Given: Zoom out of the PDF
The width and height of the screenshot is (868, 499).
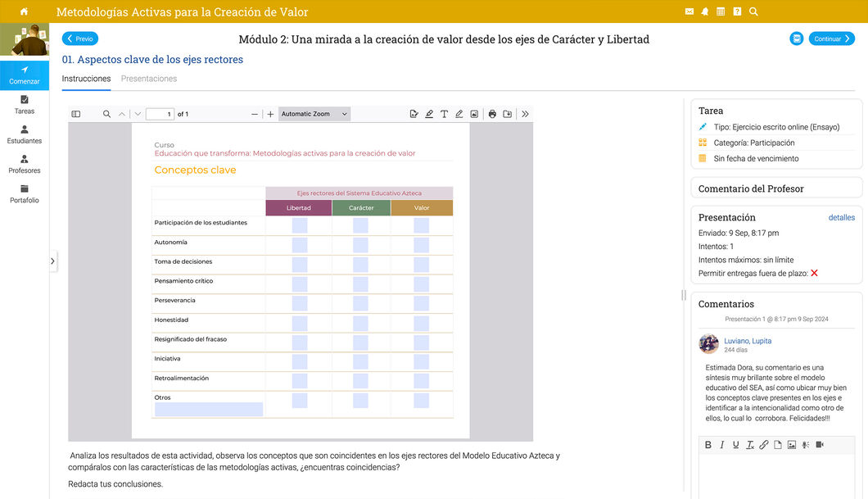Looking at the screenshot, I should 255,114.
